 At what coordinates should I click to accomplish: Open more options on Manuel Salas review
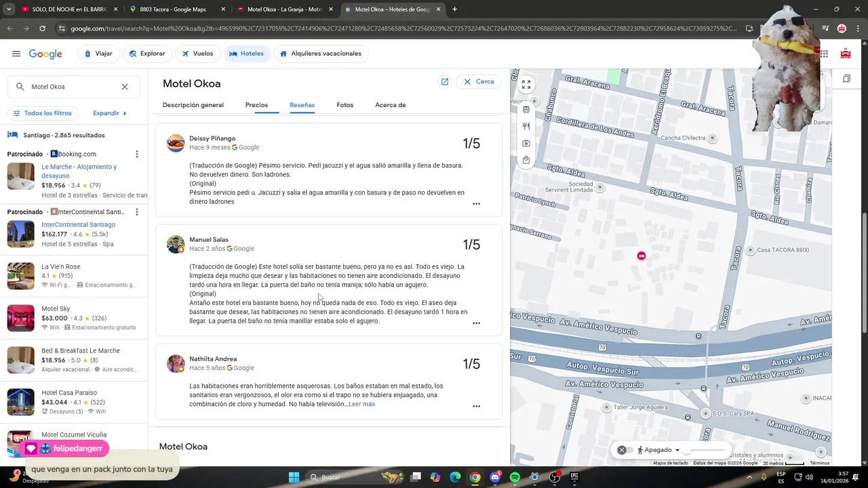click(476, 323)
